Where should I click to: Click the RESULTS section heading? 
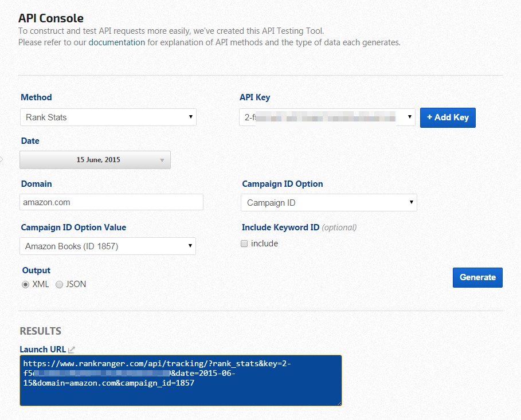pyautogui.click(x=40, y=331)
